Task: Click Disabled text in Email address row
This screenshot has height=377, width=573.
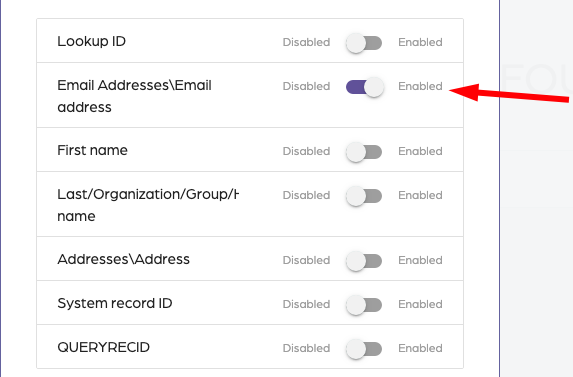Action: point(306,86)
